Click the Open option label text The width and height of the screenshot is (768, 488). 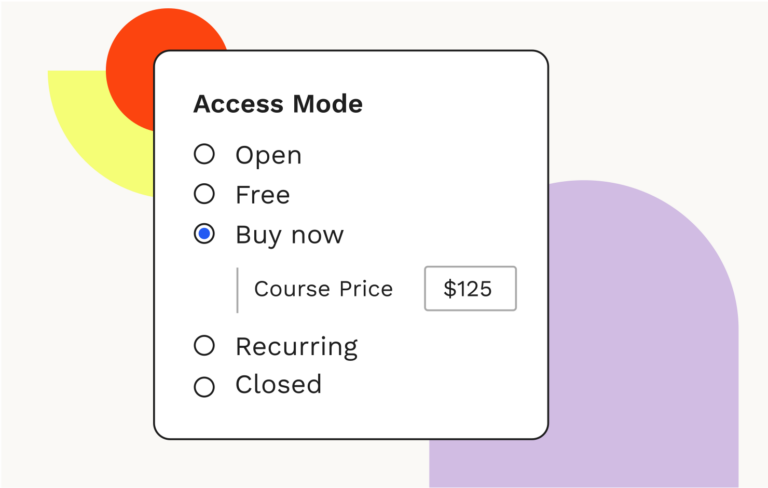(x=268, y=155)
